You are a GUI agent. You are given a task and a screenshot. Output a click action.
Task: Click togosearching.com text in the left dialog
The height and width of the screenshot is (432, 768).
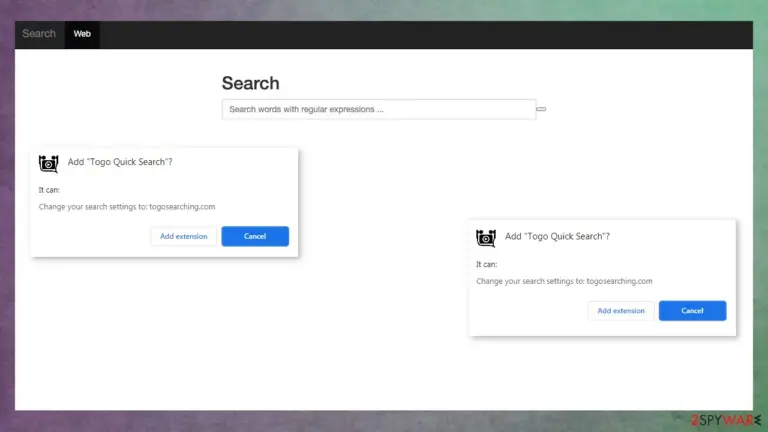coord(182,207)
